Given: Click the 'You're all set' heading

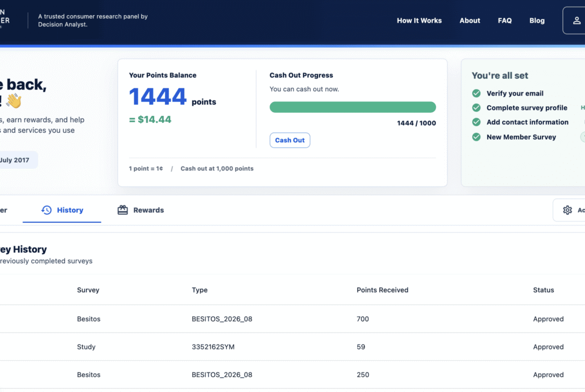Looking at the screenshot, I should 500,75.
